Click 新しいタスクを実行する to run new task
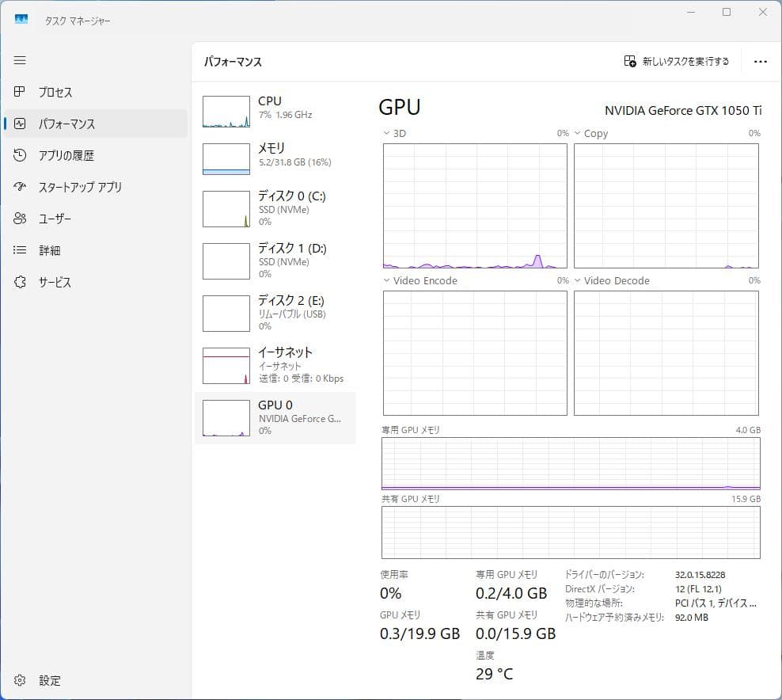The image size is (782, 700). pos(678,61)
